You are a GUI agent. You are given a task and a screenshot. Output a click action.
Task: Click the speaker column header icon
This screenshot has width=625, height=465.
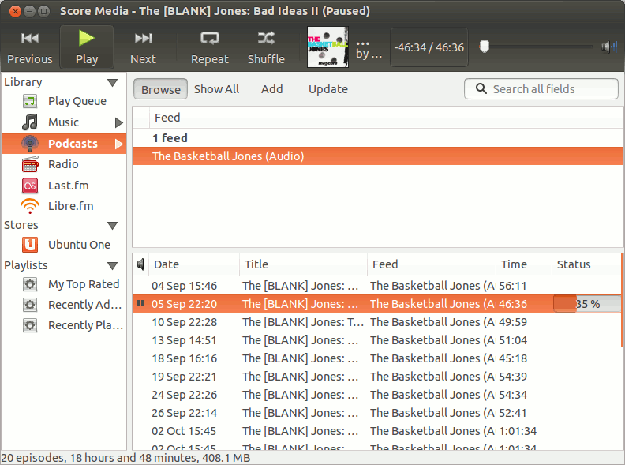[140, 264]
